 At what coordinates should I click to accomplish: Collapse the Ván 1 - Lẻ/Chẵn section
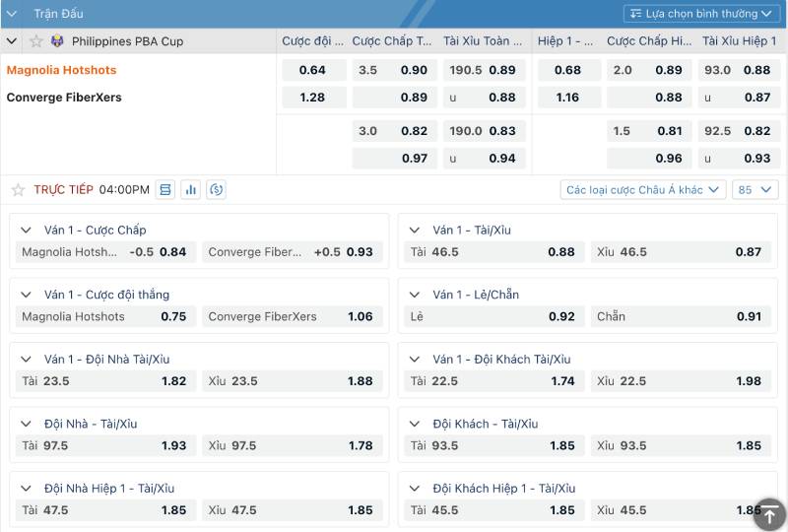[x=415, y=295]
